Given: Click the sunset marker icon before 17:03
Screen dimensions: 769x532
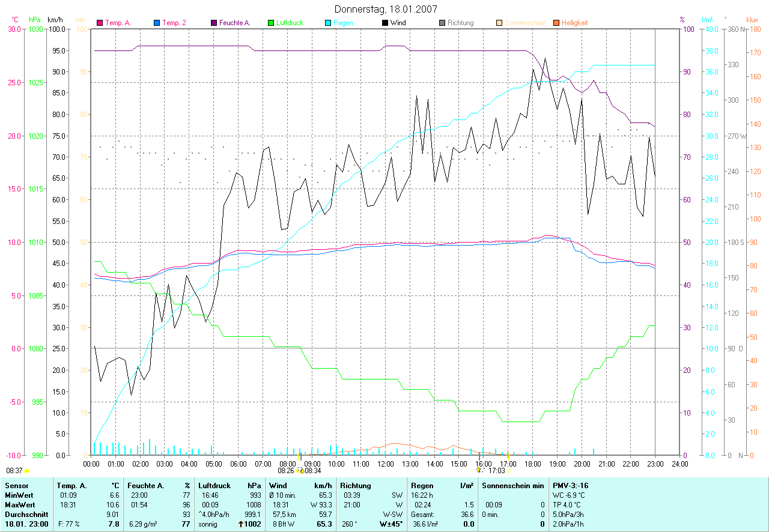Looking at the screenshot, I should 479,471.
